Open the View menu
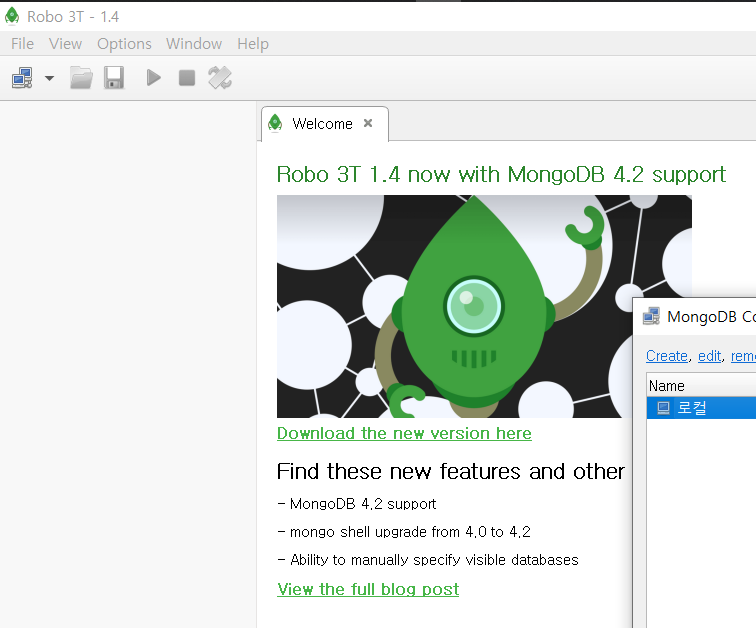Viewport: 756px width, 628px height. 65,44
